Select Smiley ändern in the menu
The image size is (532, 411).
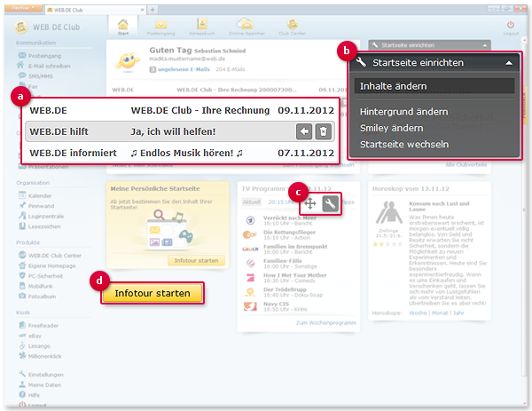[392, 128]
